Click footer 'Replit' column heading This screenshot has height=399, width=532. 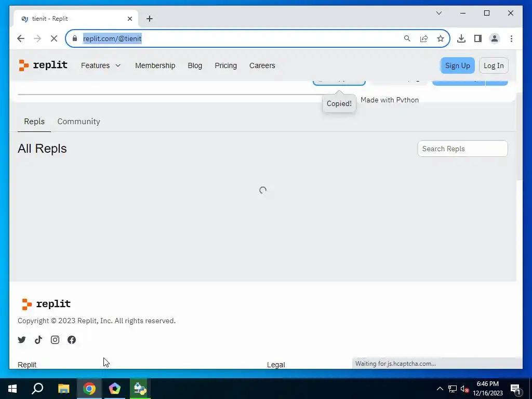pyautogui.click(x=27, y=365)
